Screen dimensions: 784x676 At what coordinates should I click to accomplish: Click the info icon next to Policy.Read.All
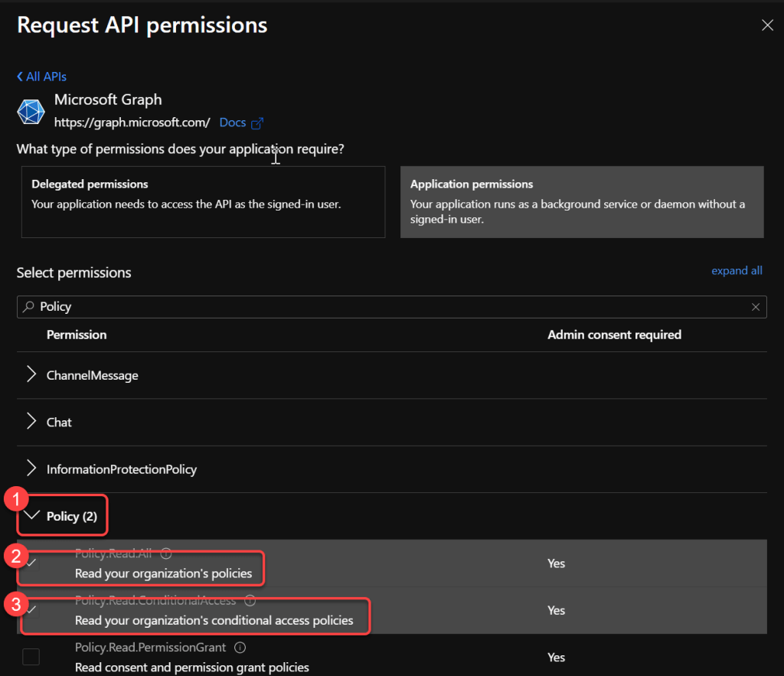pyautogui.click(x=166, y=554)
